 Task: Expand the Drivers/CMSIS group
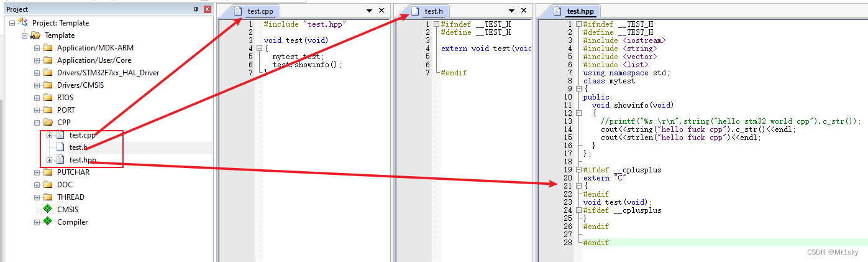37,85
